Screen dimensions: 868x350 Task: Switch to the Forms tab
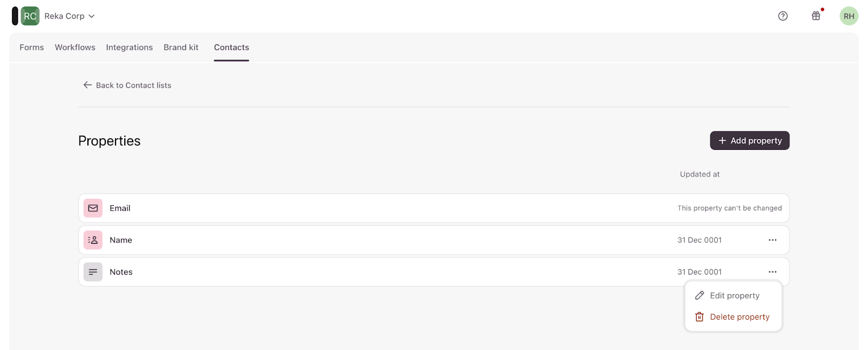31,48
